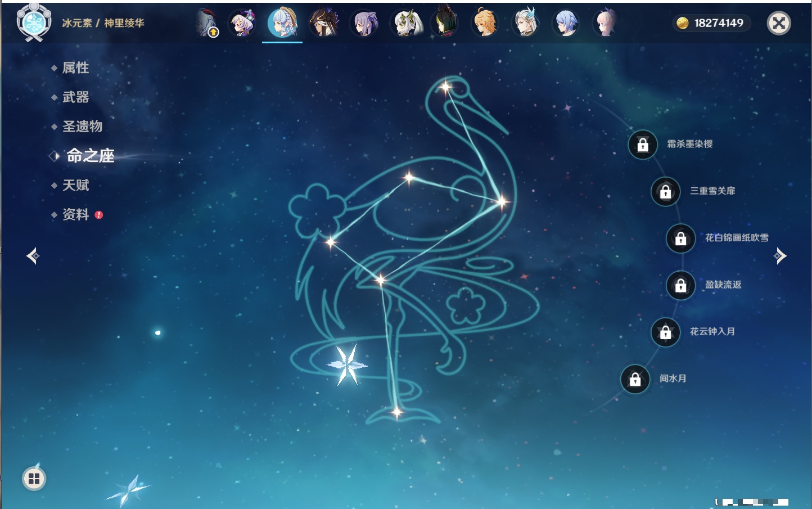Click the Mora balance 18274149
812x509 pixels.
[719, 23]
